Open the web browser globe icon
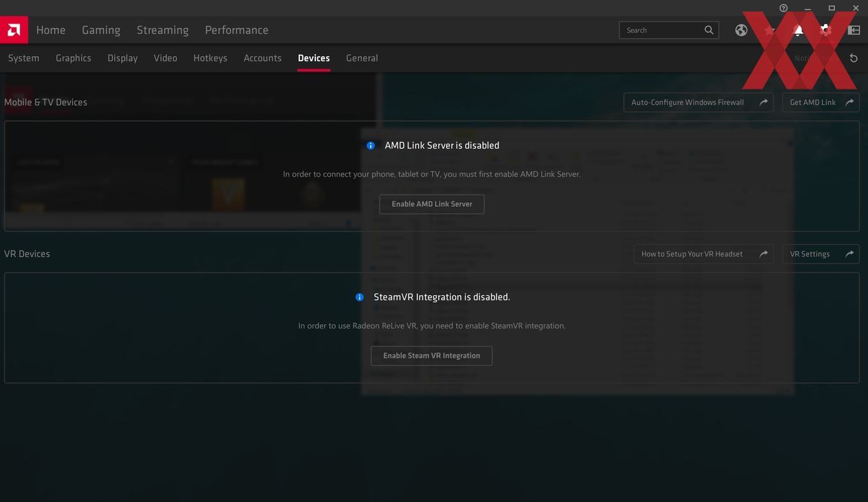 pos(741,30)
